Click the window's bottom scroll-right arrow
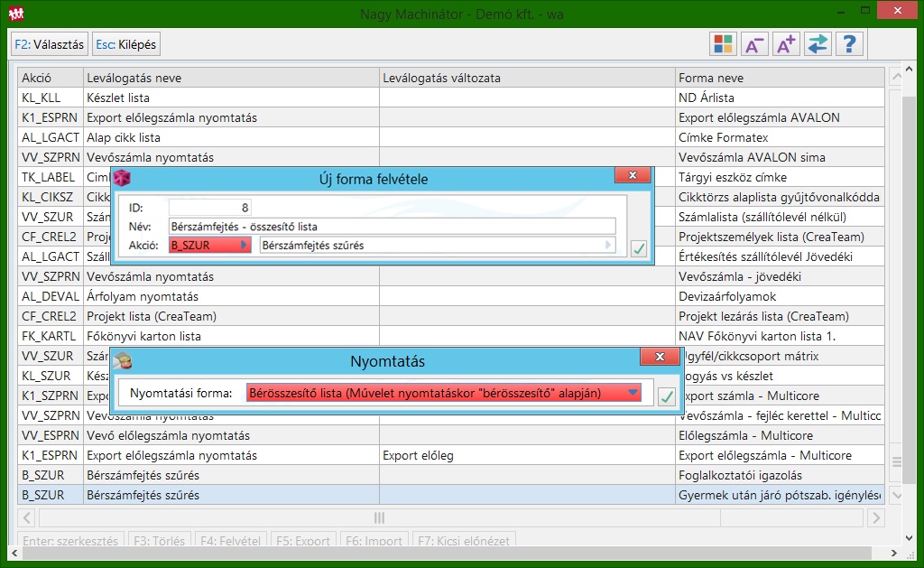This screenshot has height=568, width=924. pos(894,554)
